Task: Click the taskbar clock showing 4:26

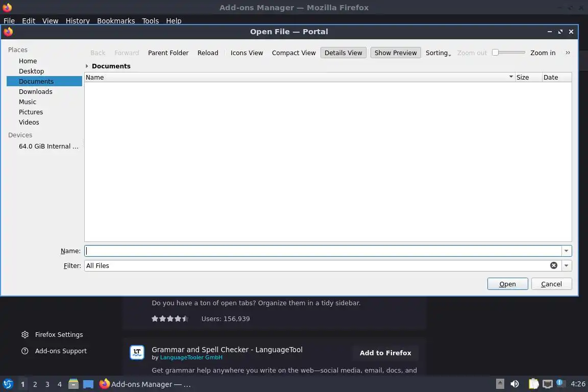Action: coord(577,384)
